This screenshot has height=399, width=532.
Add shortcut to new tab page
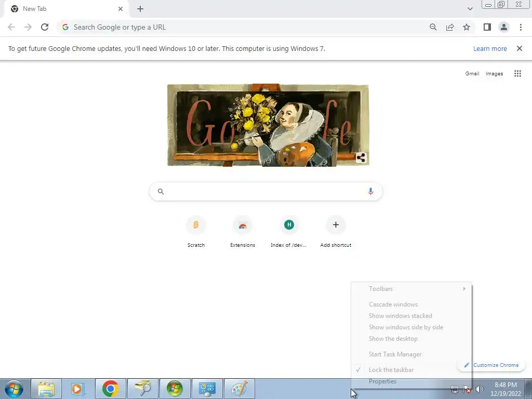pos(336,232)
